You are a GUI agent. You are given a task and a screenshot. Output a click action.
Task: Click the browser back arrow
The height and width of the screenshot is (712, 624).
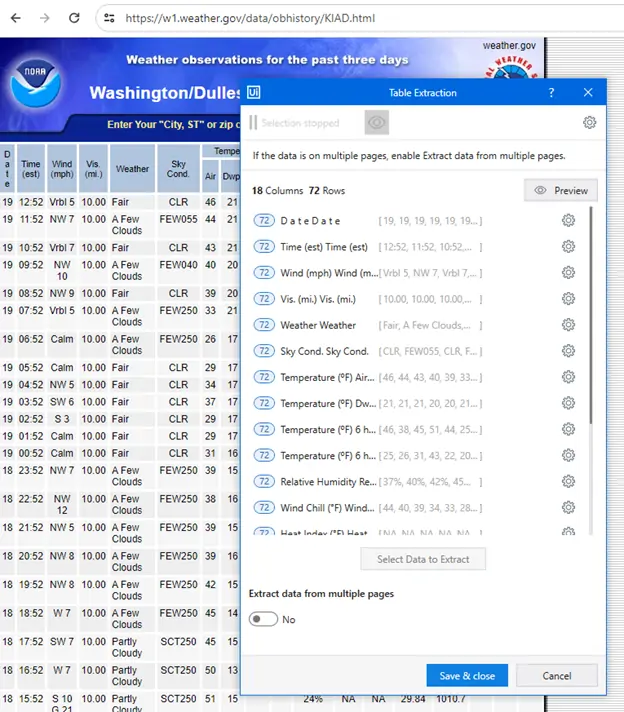(x=15, y=18)
